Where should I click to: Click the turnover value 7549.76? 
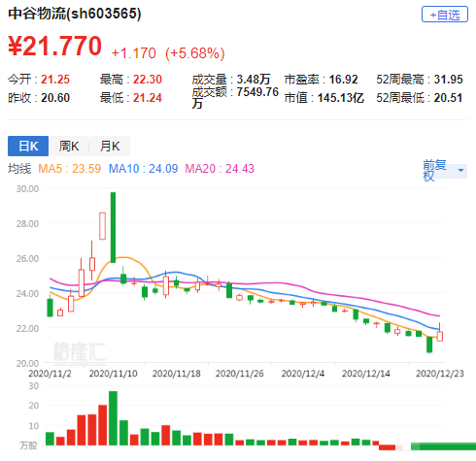pos(257,92)
